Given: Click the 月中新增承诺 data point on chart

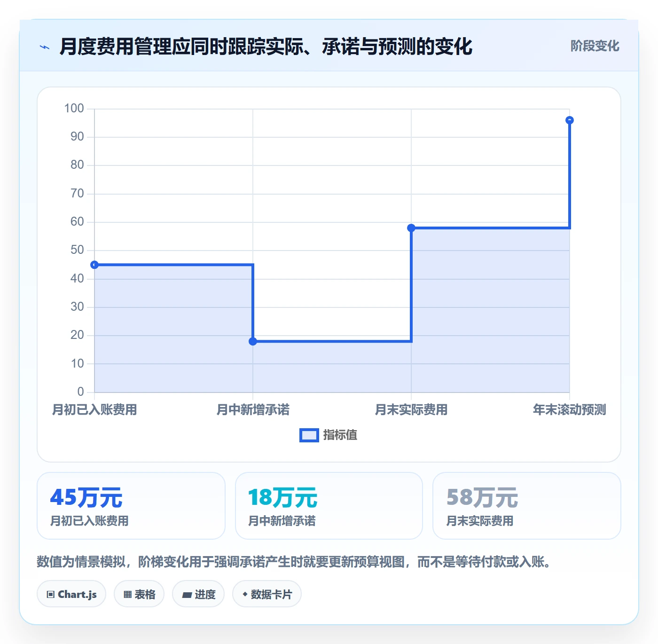Looking at the screenshot, I should coord(253,341).
